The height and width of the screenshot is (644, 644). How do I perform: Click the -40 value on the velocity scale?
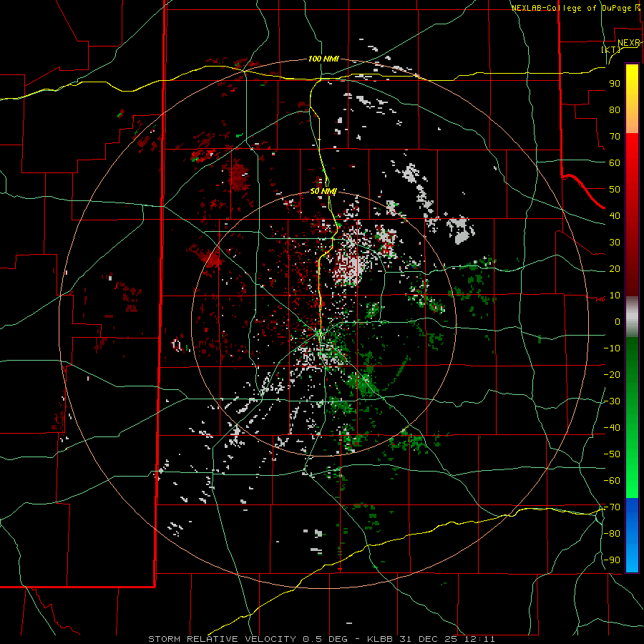pos(612,428)
